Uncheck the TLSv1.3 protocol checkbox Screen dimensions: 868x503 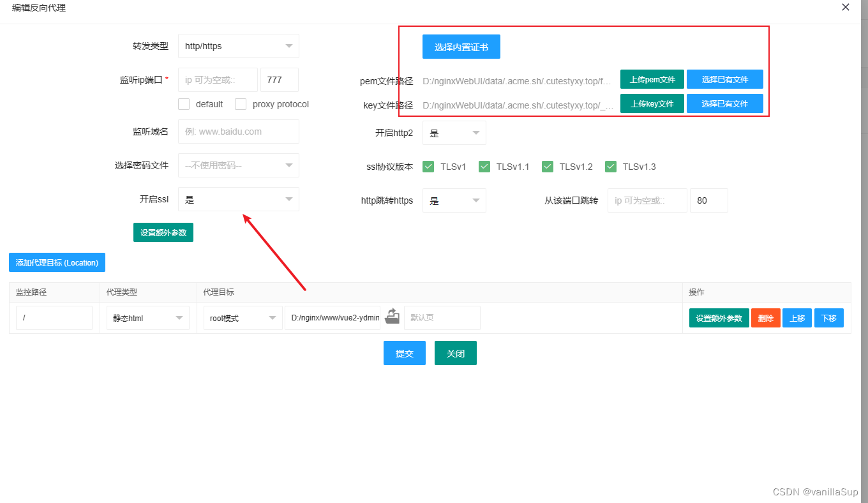pyautogui.click(x=611, y=167)
